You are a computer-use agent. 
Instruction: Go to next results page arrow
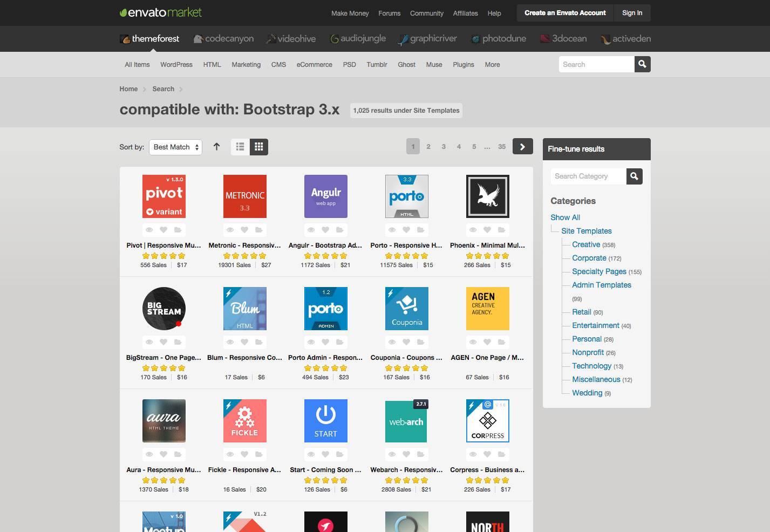[x=522, y=147]
